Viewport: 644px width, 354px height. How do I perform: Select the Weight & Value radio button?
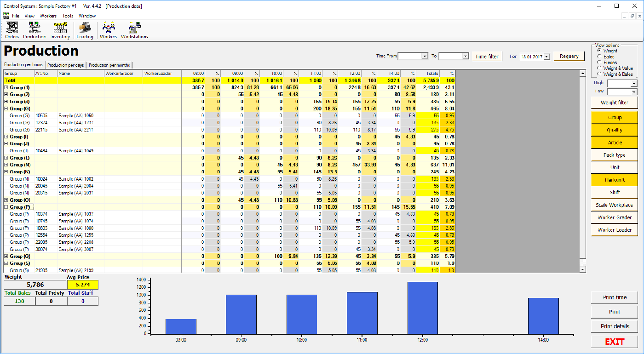(599, 68)
